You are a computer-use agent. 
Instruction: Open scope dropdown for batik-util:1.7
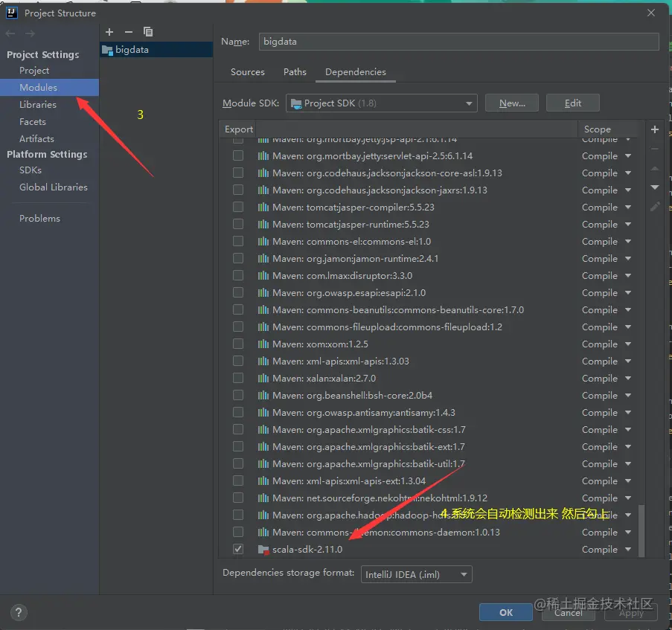tap(628, 464)
